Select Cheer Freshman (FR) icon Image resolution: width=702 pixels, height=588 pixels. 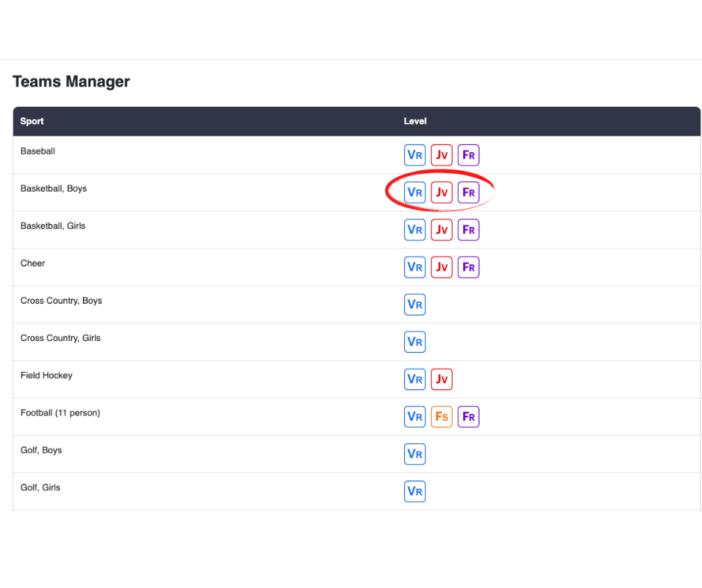pos(468,267)
